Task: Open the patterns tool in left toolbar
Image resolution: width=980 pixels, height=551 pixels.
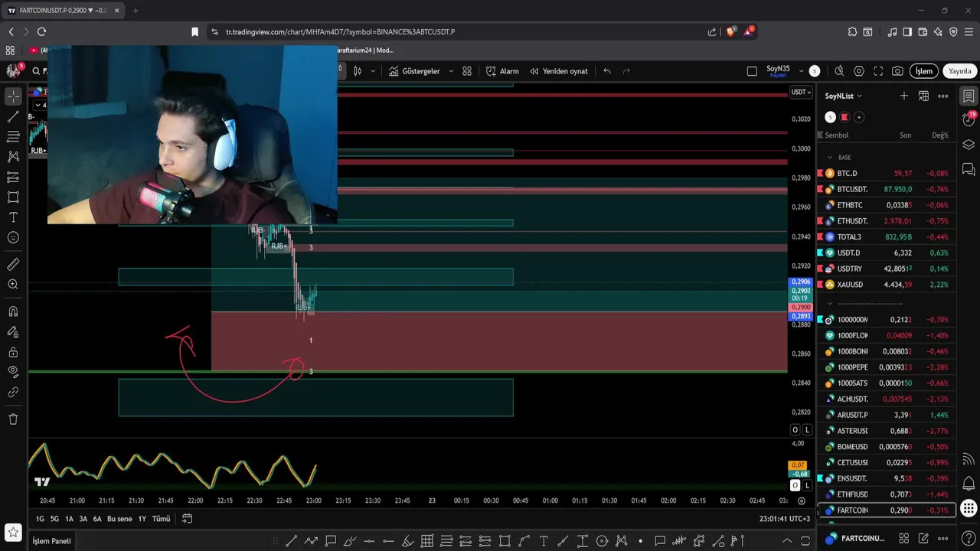Action: (13, 157)
